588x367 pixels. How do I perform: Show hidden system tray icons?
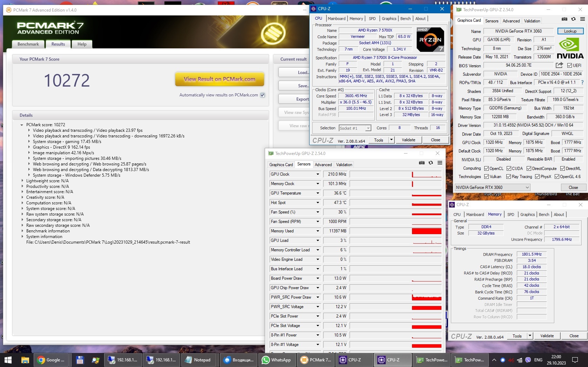coord(494,360)
